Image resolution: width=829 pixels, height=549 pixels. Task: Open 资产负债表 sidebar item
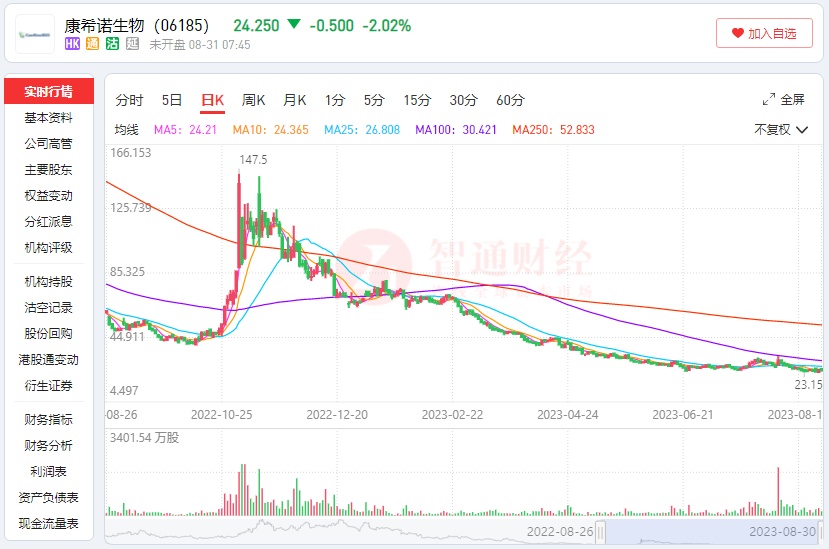49,497
